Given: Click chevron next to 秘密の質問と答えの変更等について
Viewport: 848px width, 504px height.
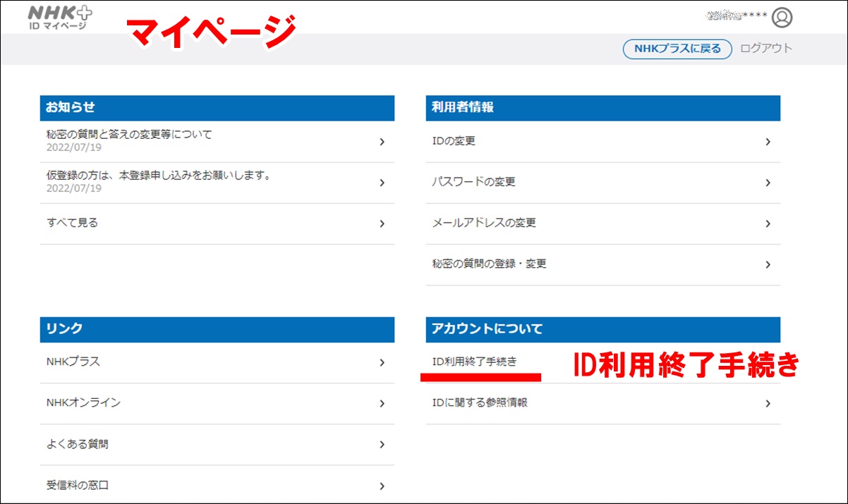Looking at the screenshot, I should 382,142.
